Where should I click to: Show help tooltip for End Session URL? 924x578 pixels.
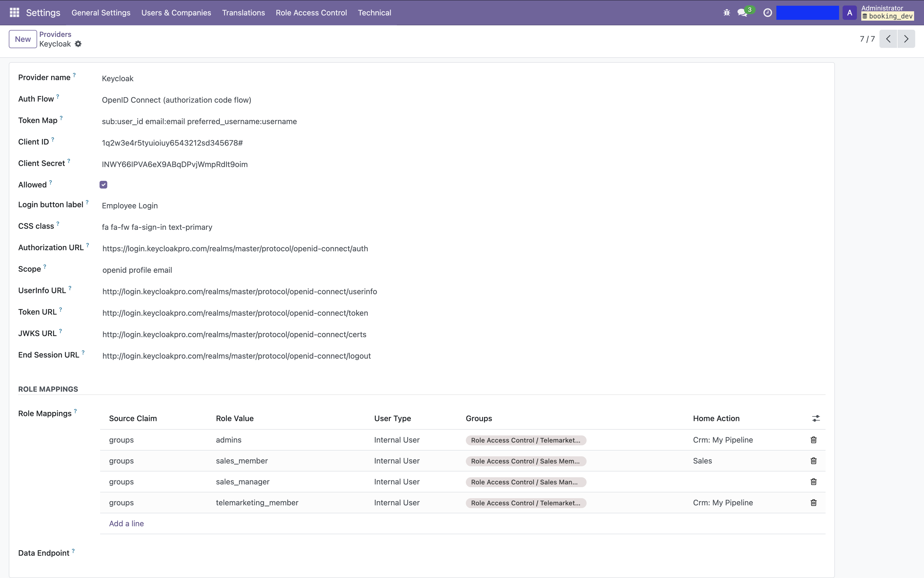pos(83,352)
